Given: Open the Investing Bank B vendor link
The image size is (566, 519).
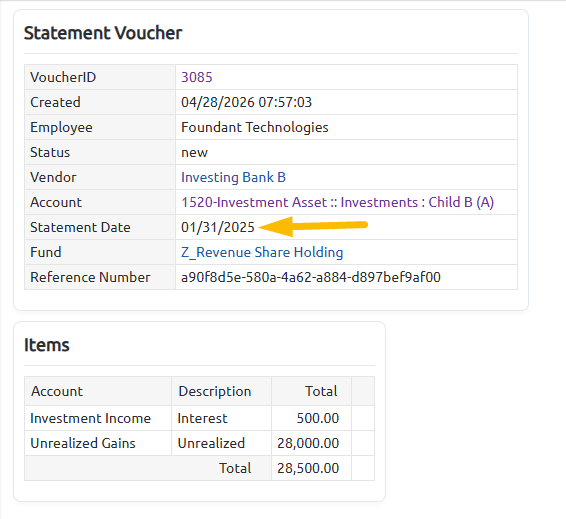Looking at the screenshot, I should [233, 177].
